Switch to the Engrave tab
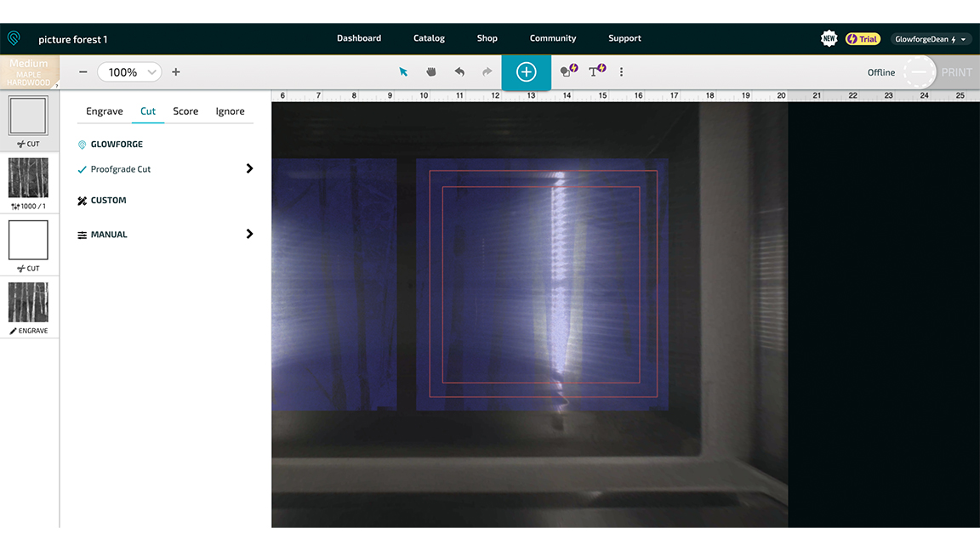 coord(105,111)
